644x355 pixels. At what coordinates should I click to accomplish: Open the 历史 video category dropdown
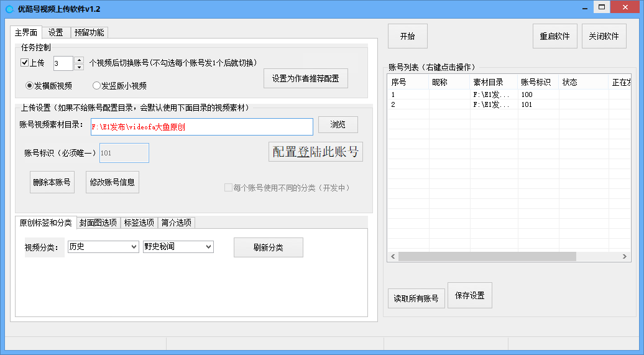tap(103, 247)
